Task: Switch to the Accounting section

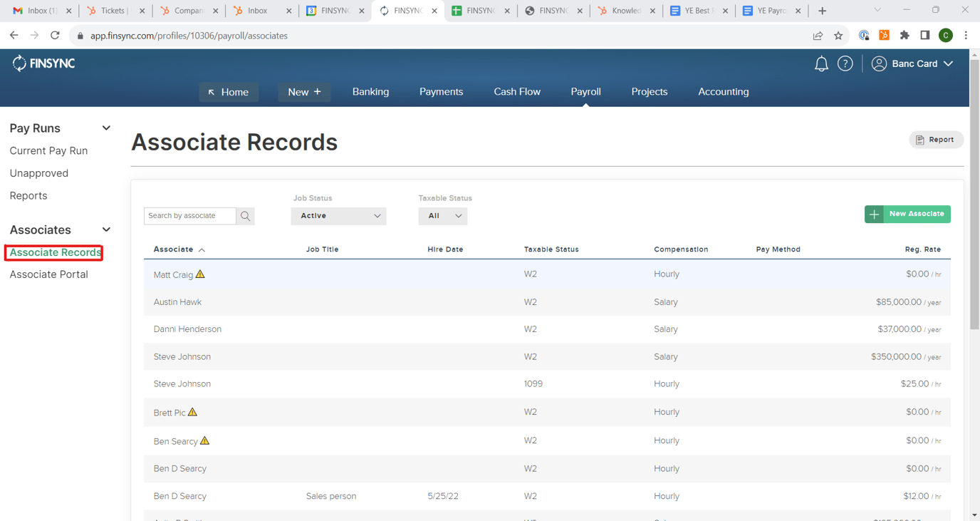Action: 723,91
